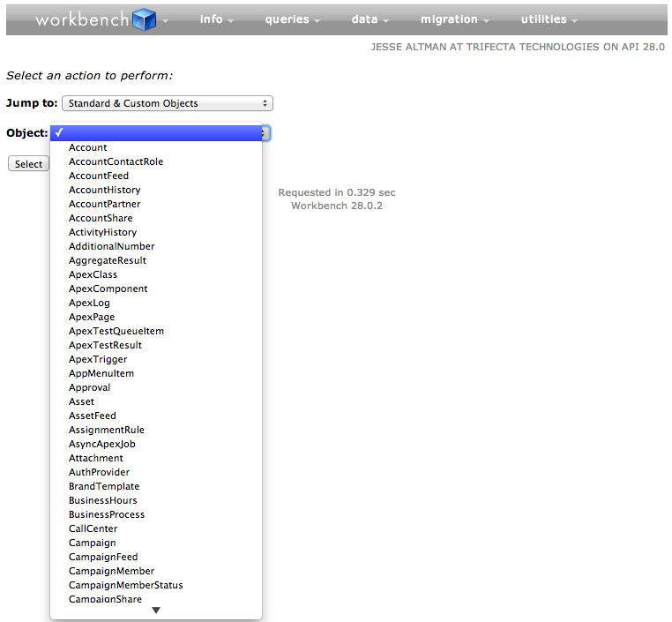This screenshot has height=622, width=672.
Task: Pick ActivityHistory in the dropdown
Action: (x=156, y=232)
